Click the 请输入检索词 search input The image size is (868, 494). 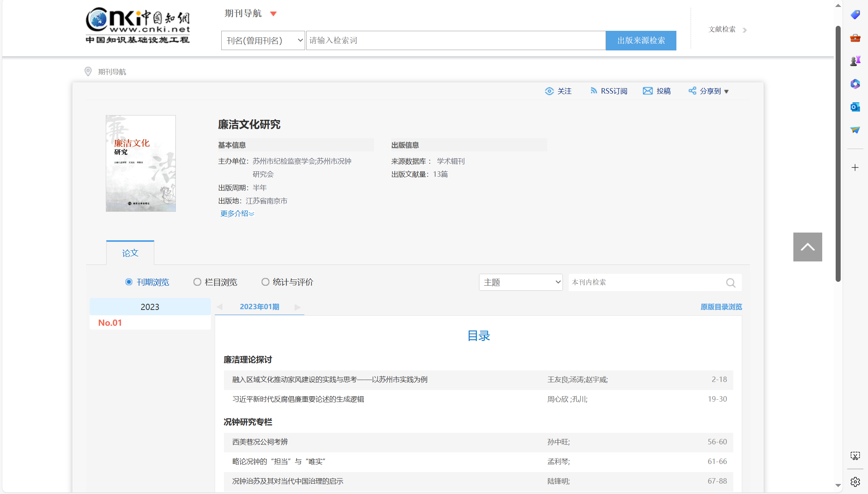[456, 40]
